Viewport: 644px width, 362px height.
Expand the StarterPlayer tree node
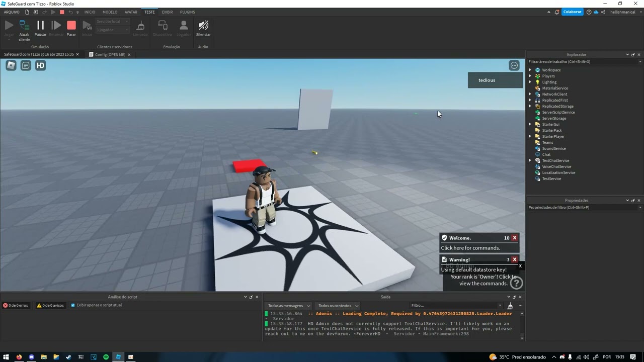[x=530, y=136]
